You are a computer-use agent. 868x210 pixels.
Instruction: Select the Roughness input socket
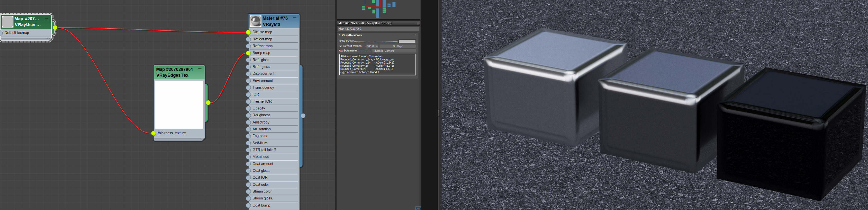[x=248, y=115]
